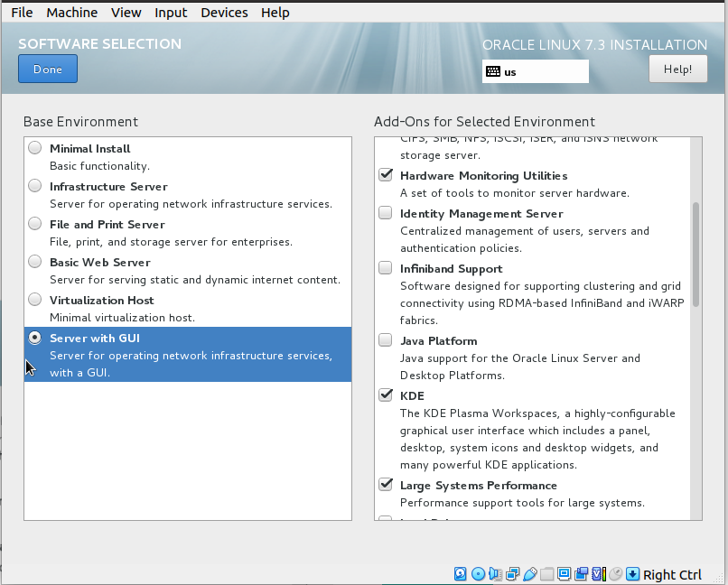Open the Help menu
728x585 pixels.
pyautogui.click(x=275, y=13)
